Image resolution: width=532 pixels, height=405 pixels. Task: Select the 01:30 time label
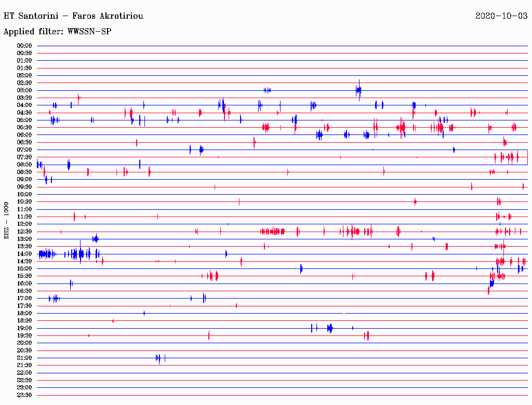coord(24,68)
